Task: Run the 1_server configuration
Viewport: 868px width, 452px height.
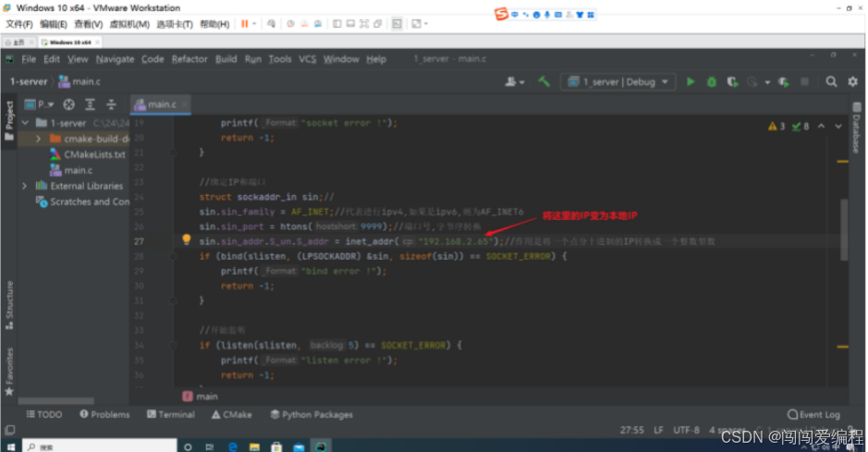Action: pyautogui.click(x=691, y=82)
